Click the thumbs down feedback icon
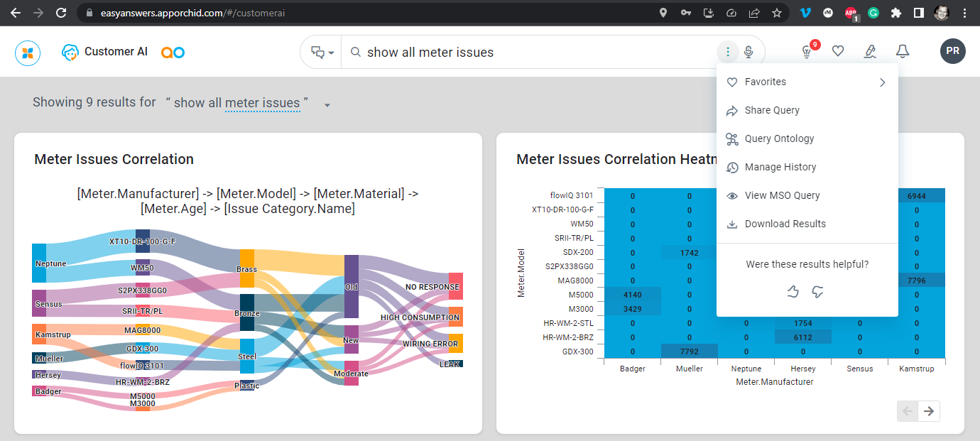This screenshot has height=441, width=980. pos(818,291)
